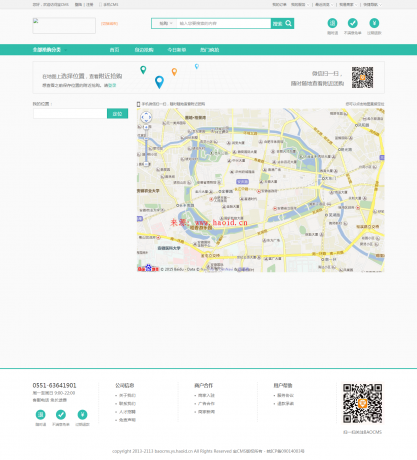Click the orange location pin in banner
Image resolution: width=417 pixels, height=460 pixels.
174,72
